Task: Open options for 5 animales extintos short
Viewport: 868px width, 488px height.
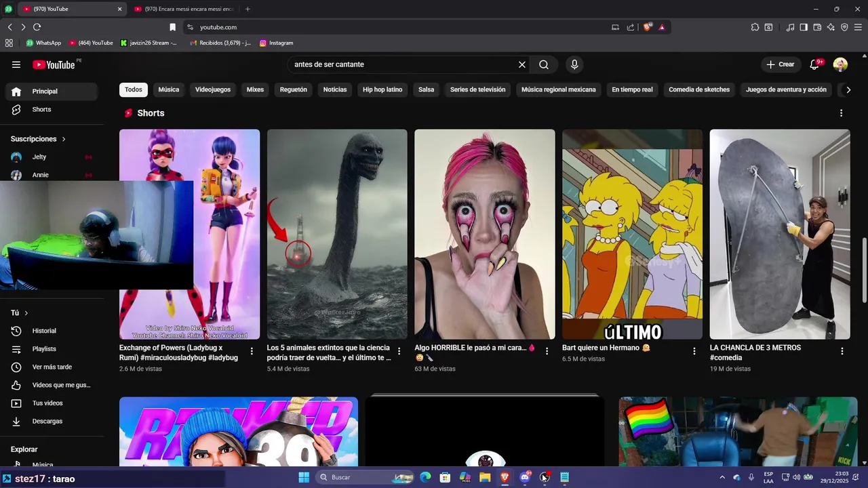Action: 399,351
